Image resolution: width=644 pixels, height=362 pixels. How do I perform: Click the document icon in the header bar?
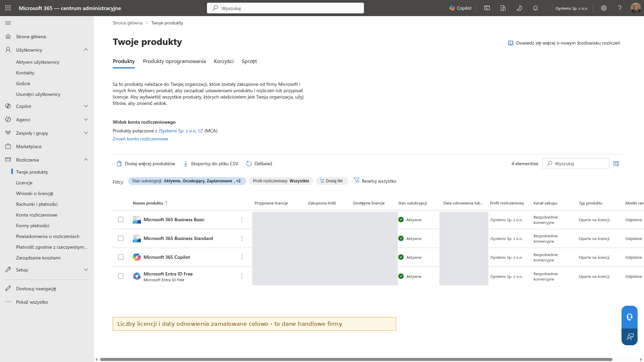click(503, 8)
